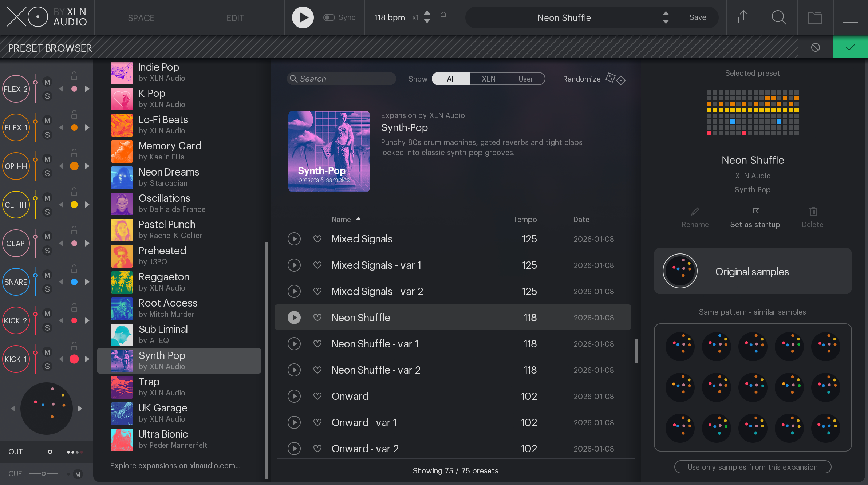Select the XLN filter tab
The height and width of the screenshot is (485, 868).
pos(488,79)
